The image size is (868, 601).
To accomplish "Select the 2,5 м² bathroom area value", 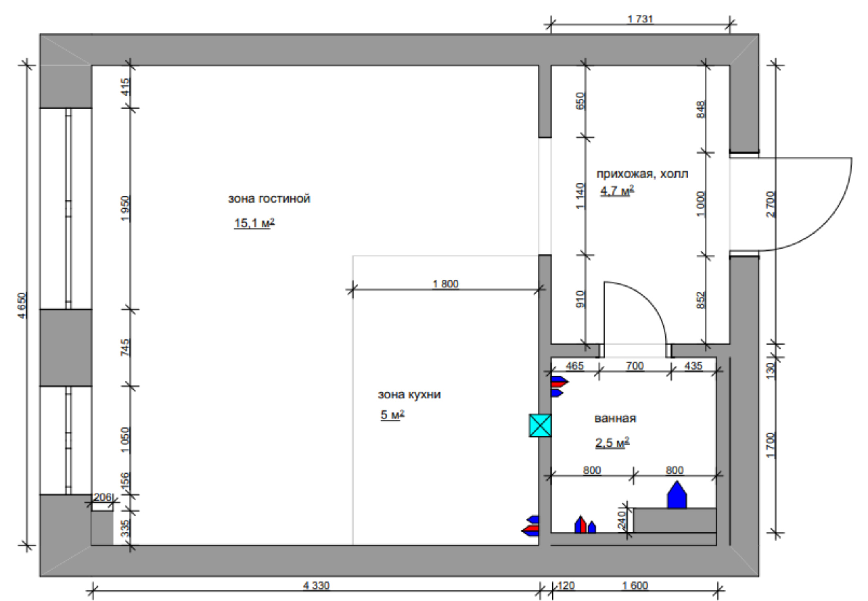I will [612, 443].
